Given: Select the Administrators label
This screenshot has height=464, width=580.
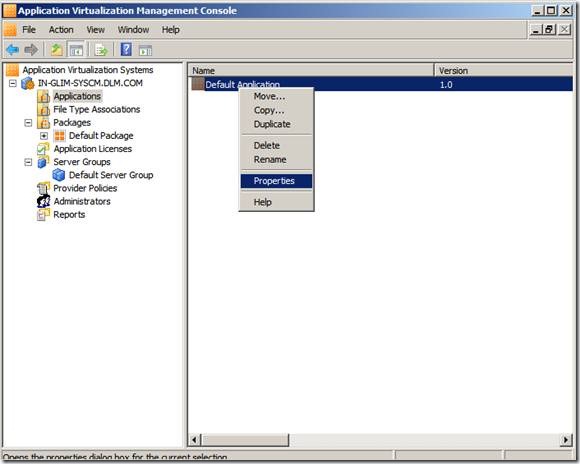Looking at the screenshot, I should [82, 201].
